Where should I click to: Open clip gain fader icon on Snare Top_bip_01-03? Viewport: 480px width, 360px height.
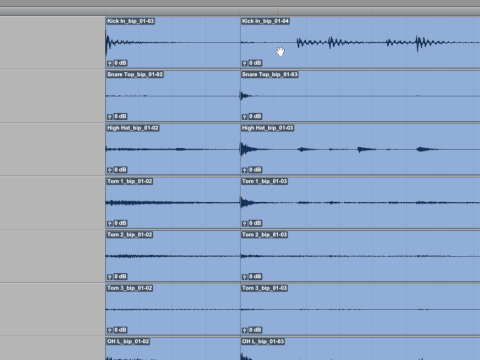click(x=244, y=116)
